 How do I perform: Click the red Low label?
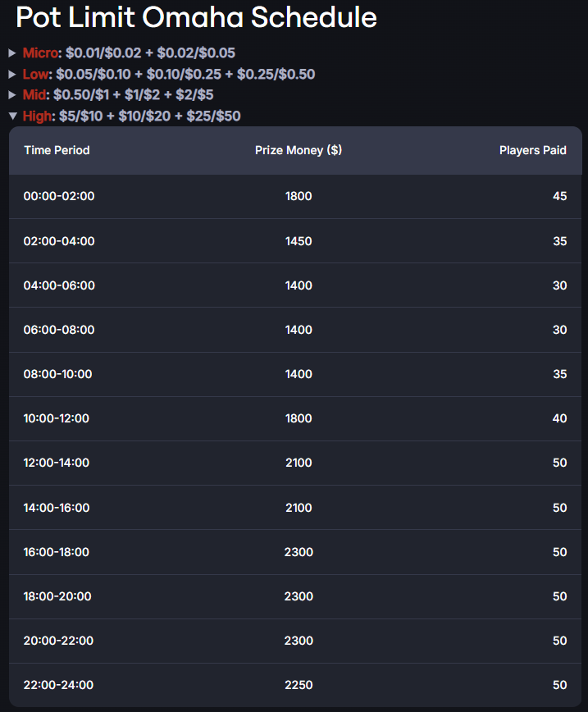click(35, 74)
